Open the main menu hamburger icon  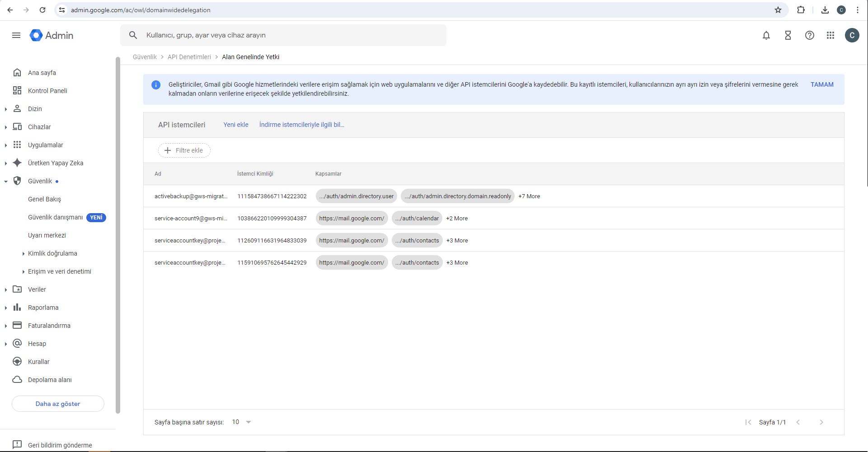(x=16, y=35)
